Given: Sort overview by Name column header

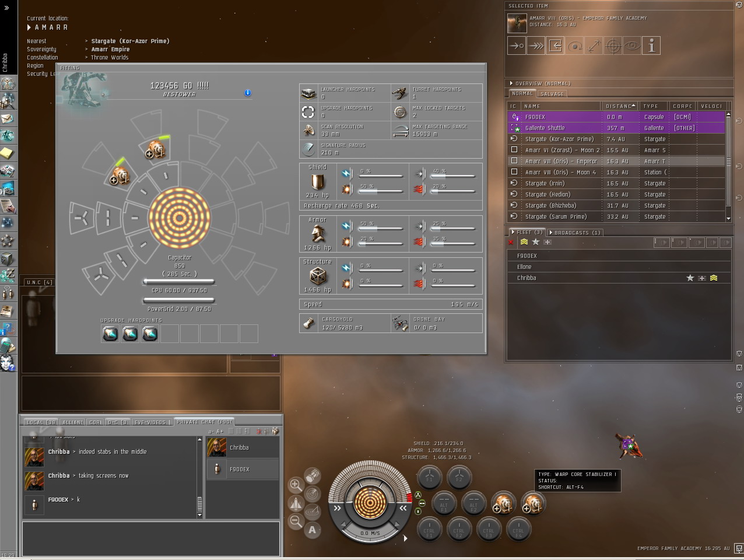Looking at the screenshot, I should (561, 106).
